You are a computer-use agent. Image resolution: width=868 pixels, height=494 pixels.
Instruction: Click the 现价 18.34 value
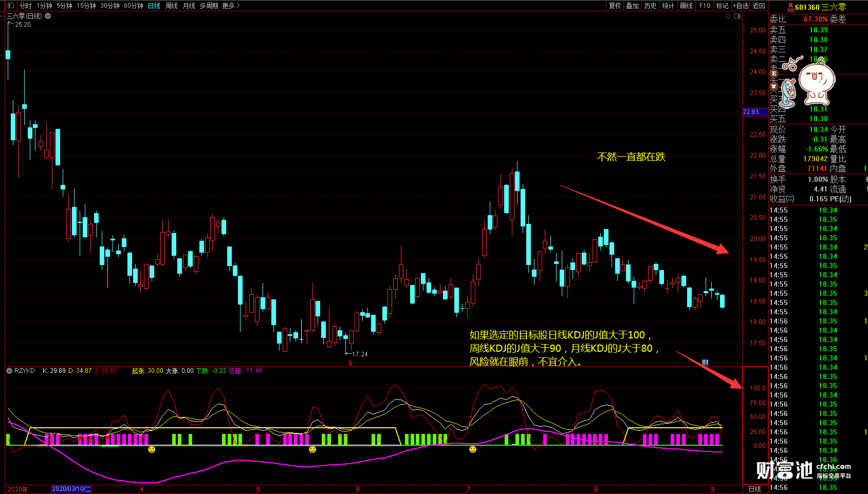pos(819,129)
